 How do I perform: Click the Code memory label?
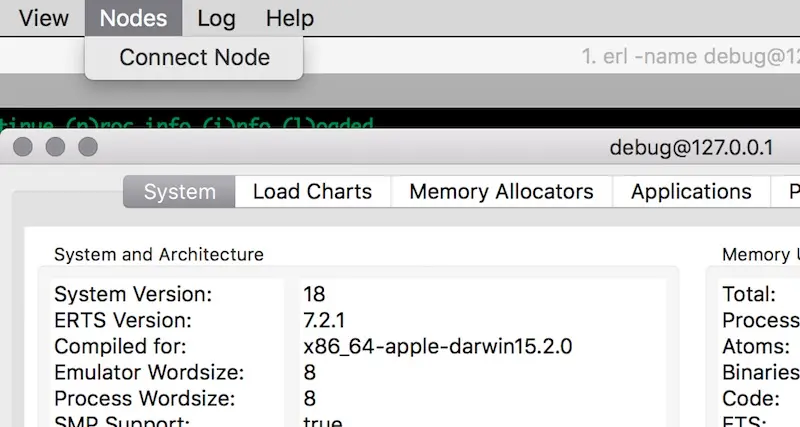pyautogui.click(x=751, y=398)
